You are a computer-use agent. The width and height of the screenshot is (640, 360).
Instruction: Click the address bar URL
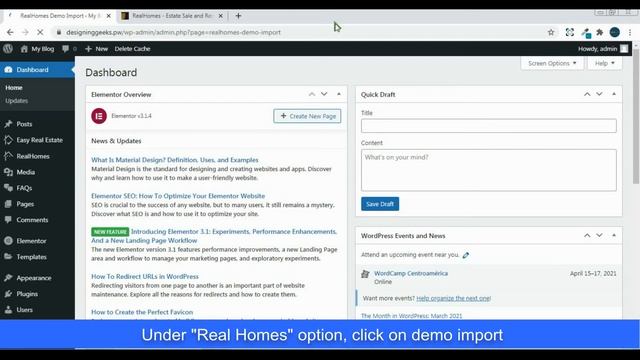(173, 32)
